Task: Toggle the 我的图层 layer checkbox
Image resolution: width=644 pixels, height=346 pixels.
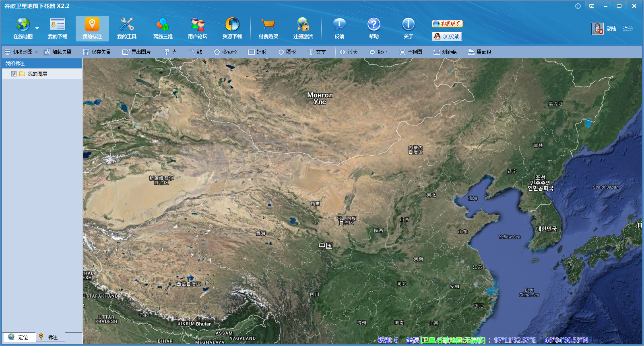Action: [x=14, y=74]
